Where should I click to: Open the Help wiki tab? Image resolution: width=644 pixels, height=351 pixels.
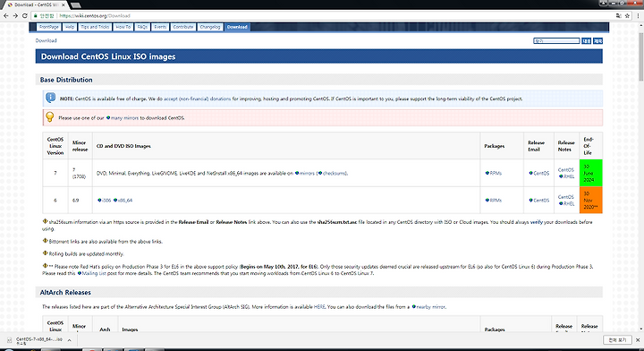[x=70, y=27]
